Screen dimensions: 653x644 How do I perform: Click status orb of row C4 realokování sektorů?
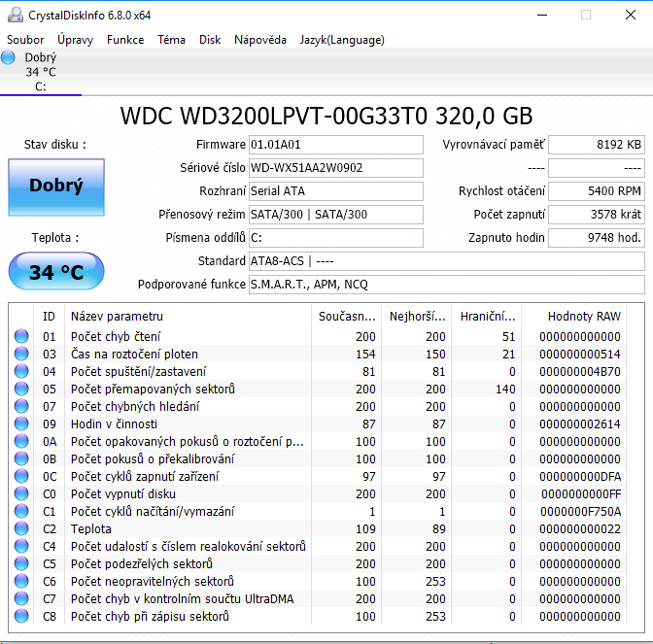pyautogui.click(x=21, y=546)
